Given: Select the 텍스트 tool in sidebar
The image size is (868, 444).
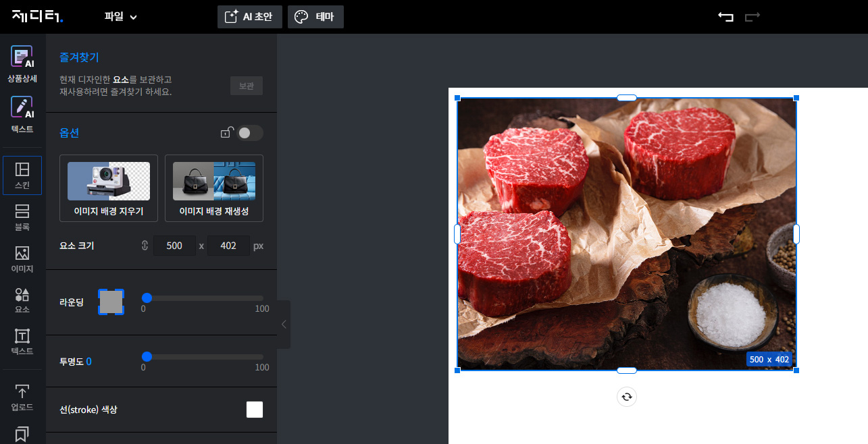Looking at the screenshot, I should point(22,341).
